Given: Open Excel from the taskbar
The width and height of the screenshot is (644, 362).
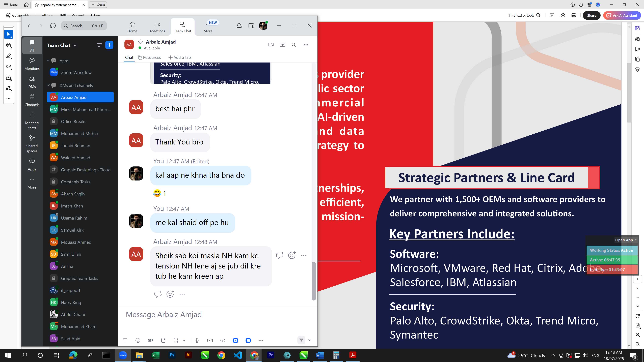Looking at the screenshot, I should [x=155, y=355].
